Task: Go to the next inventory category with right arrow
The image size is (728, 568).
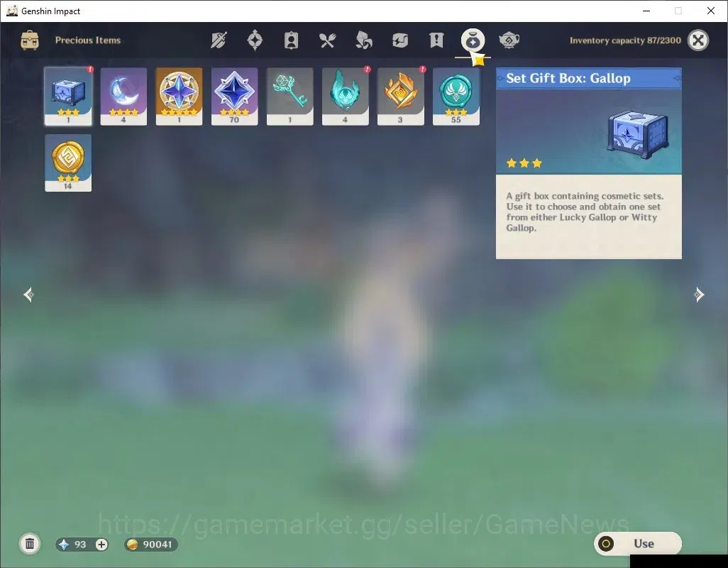Action: [699, 295]
